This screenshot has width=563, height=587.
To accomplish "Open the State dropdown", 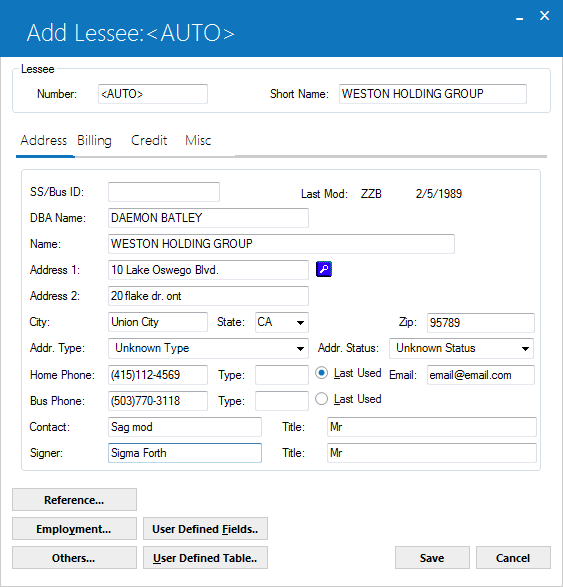I will coord(282,322).
